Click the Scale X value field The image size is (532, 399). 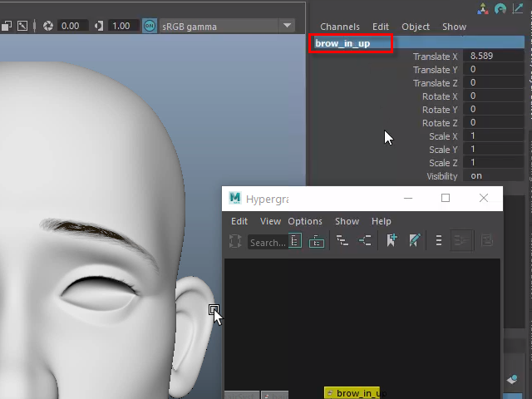493,135
